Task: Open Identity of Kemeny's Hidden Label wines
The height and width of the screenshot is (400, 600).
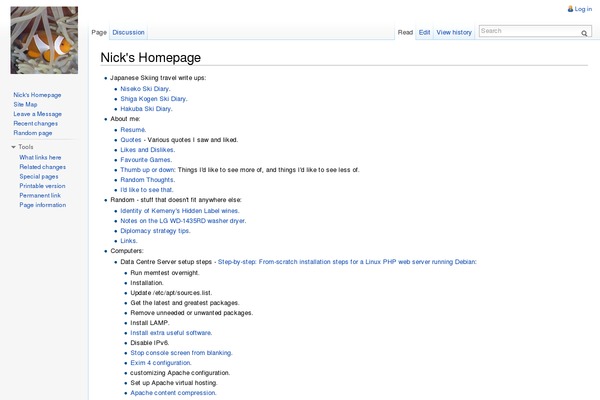Action: [x=180, y=211]
